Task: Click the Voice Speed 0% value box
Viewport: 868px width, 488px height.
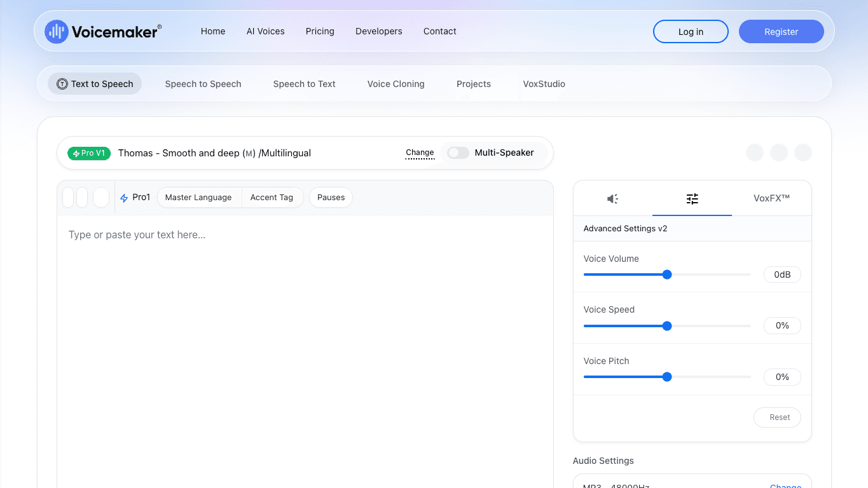Action: coord(782,325)
